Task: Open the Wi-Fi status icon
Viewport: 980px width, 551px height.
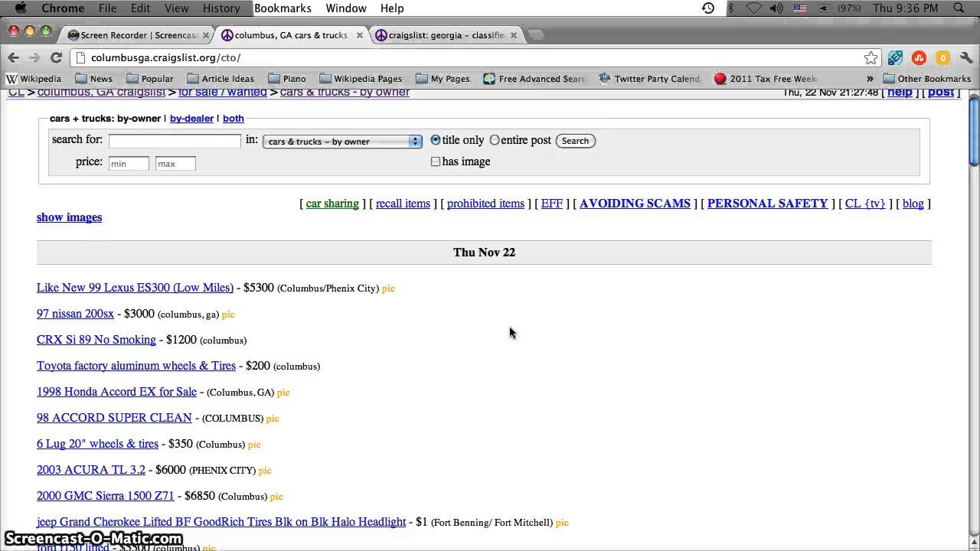Action: click(754, 8)
